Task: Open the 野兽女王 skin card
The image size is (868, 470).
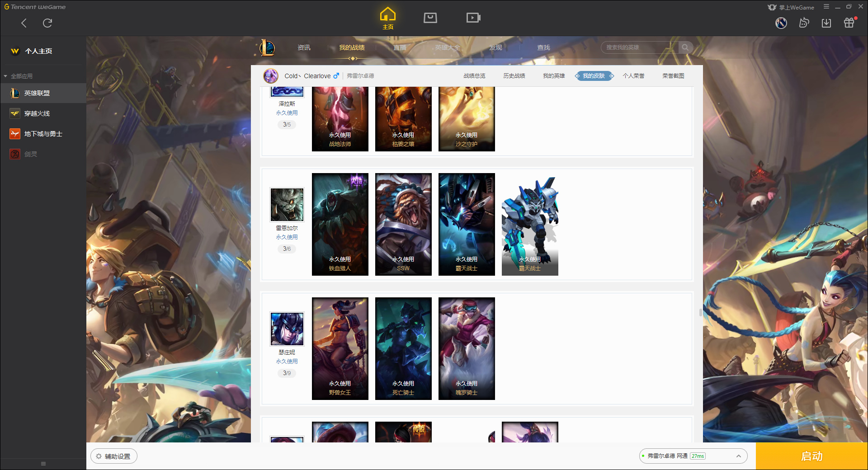Action: pyautogui.click(x=340, y=348)
